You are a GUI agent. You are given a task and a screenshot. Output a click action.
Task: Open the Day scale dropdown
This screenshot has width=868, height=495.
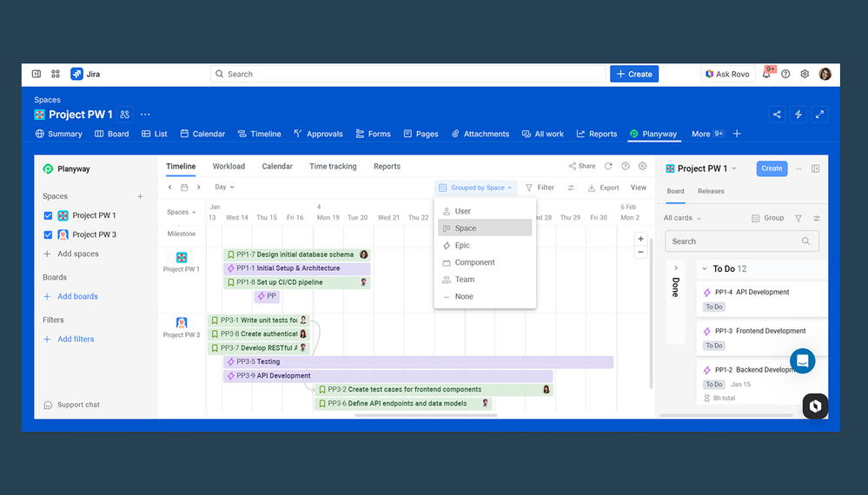[224, 187]
